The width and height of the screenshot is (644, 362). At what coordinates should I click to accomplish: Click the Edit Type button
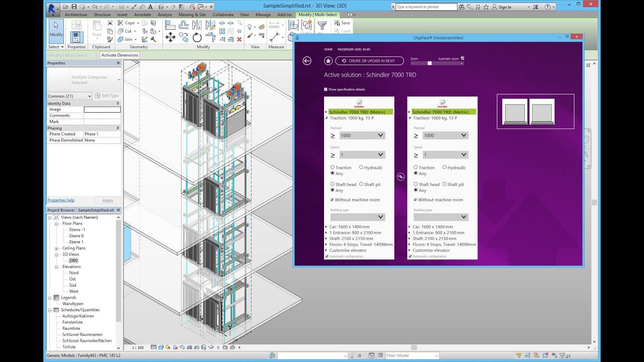tap(107, 96)
